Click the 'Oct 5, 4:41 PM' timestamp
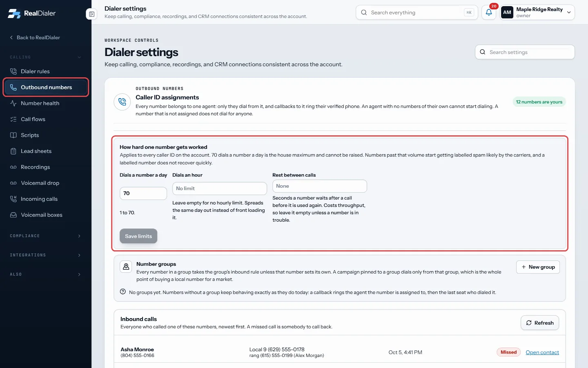This screenshot has height=368, width=588. point(405,352)
